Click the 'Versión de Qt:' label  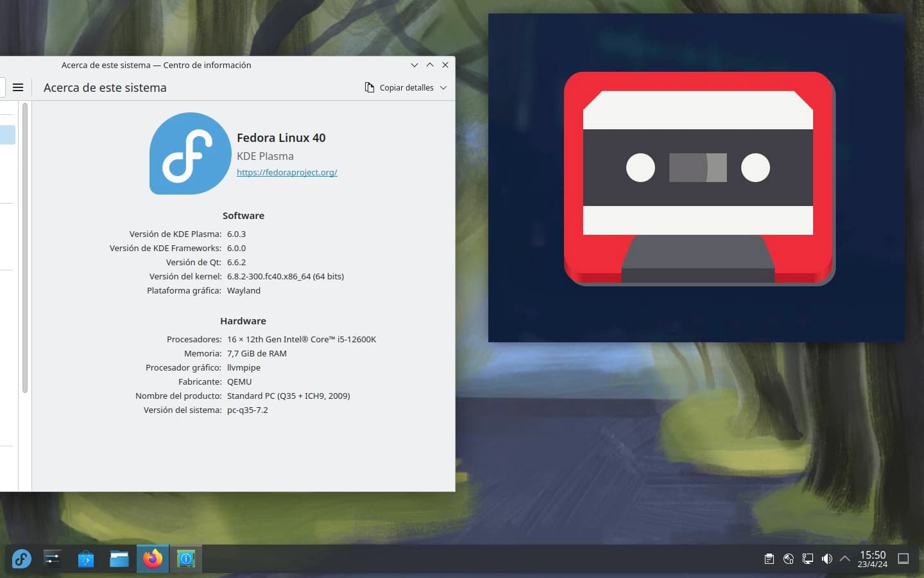[x=194, y=262]
